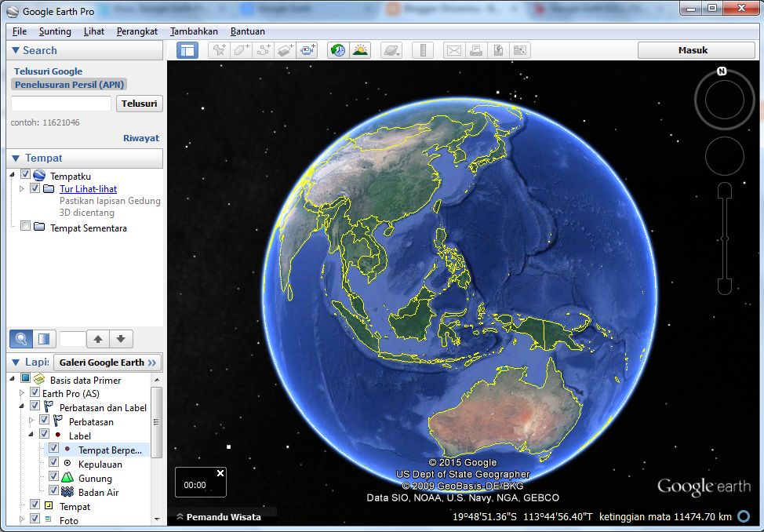Expand the Tur Lihat-lihat folder
The width and height of the screenshot is (764, 532).
coord(21,188)
